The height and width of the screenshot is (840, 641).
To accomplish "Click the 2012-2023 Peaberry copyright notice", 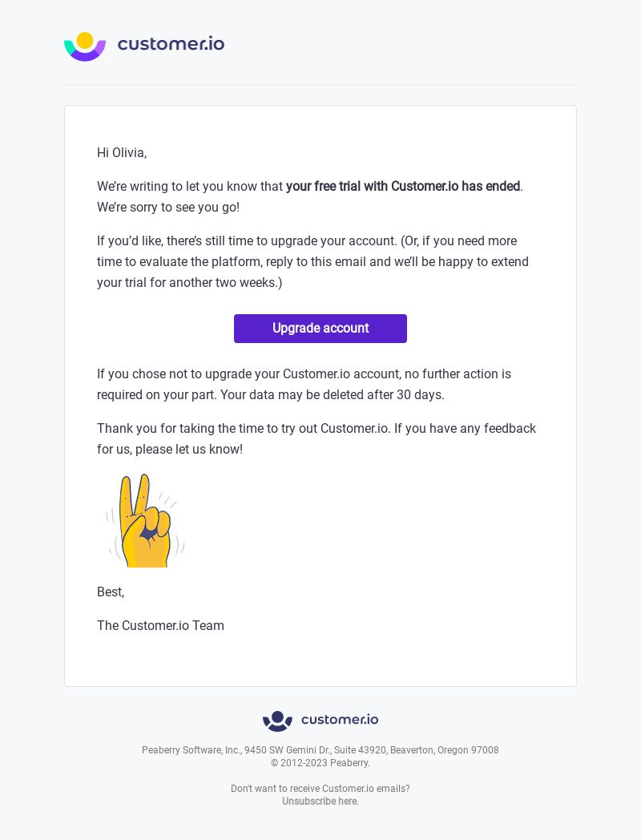I will [320, 763].
